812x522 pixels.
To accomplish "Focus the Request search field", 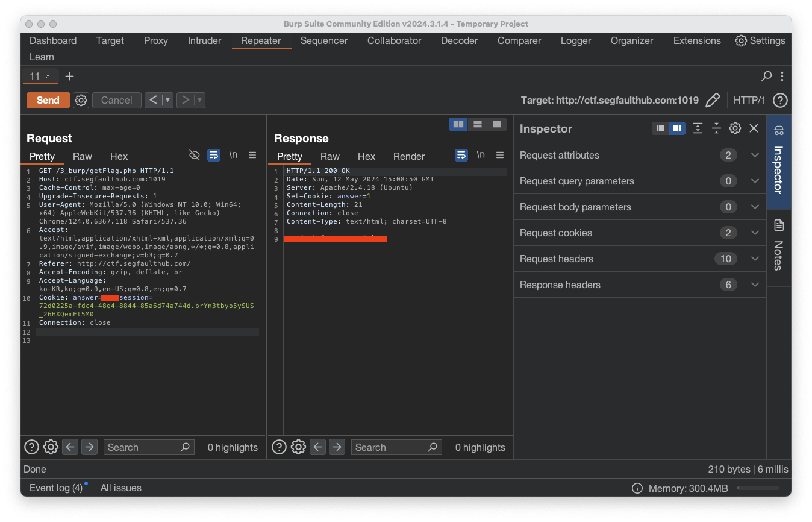I will pos(148,447).
